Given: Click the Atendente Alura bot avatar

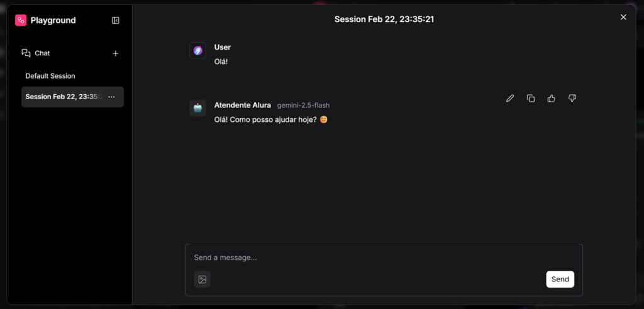Looking at the screenshot, I should pos(197,108).
